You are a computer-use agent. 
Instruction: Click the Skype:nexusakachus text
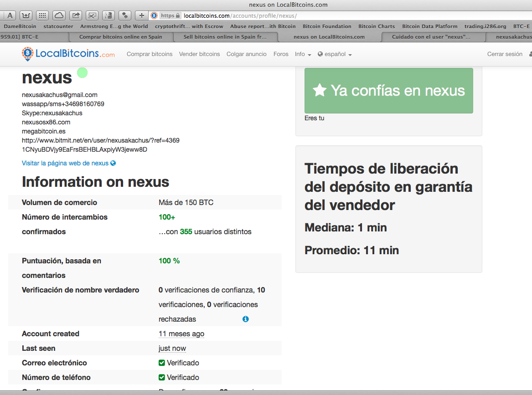click(x=52, y=113)
